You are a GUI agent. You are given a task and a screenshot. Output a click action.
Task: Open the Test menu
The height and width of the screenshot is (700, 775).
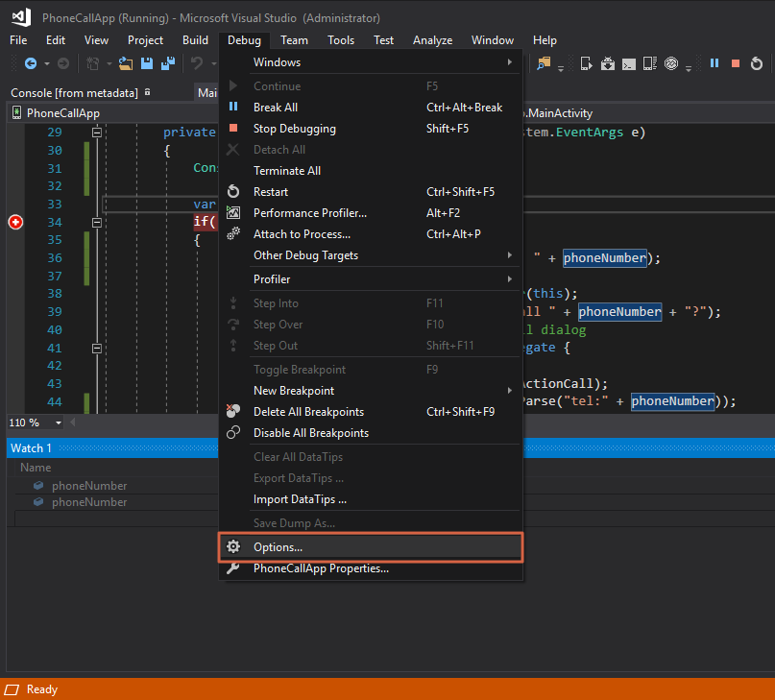pyautogui.click(x=383, y=40)
